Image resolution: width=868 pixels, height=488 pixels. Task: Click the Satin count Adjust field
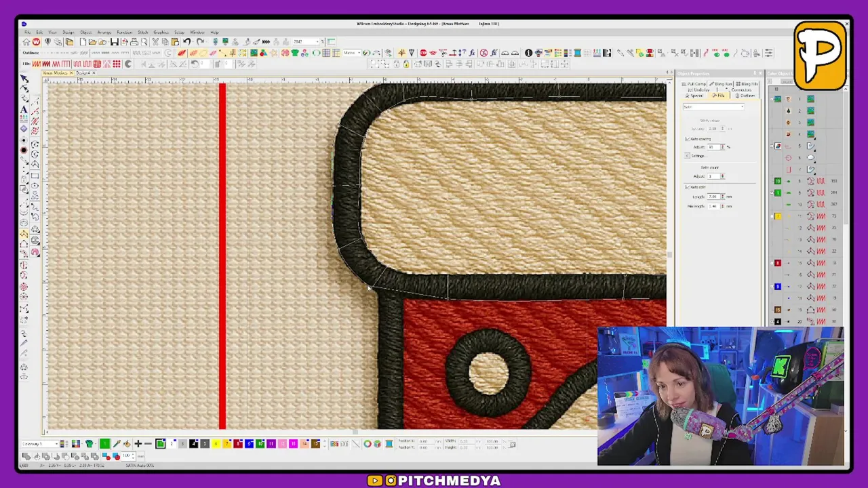point(713,176)
